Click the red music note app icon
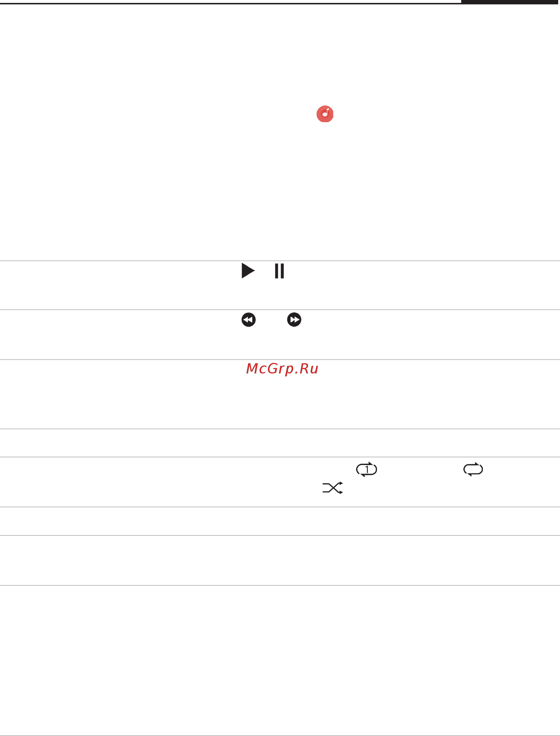560x736 pixels. tap(325, 114)
